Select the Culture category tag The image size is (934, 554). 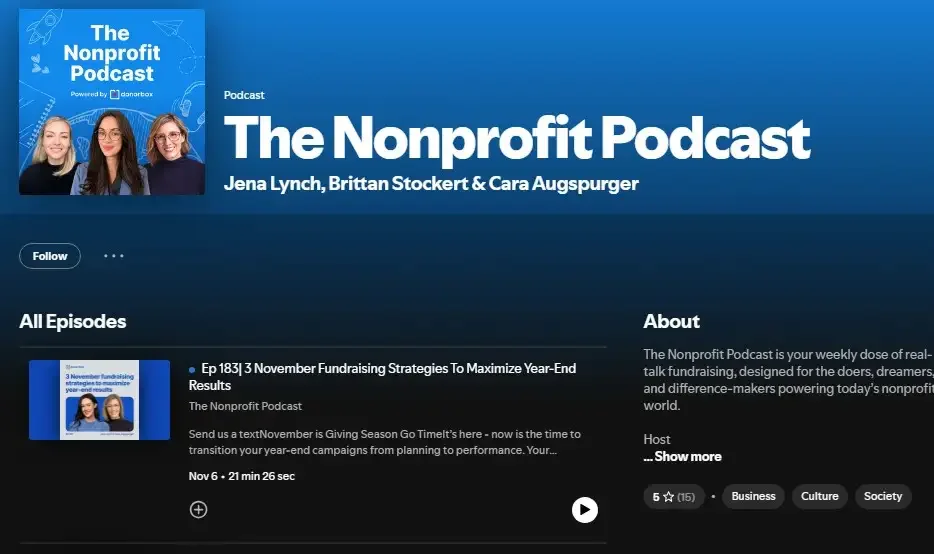point(820,496)
